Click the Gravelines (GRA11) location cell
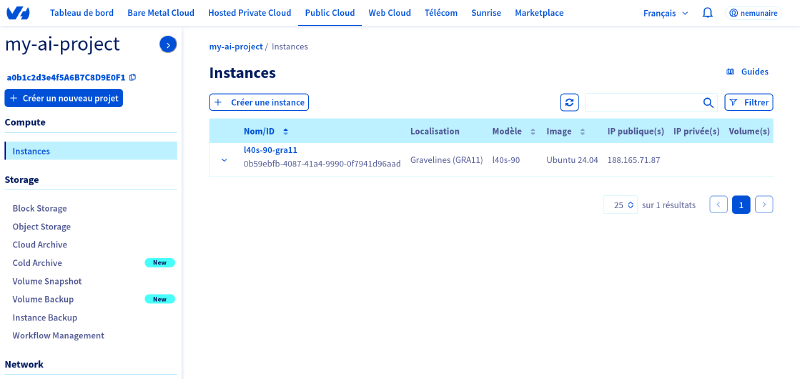Screen dimensions: 800x379 click(446, 160)
